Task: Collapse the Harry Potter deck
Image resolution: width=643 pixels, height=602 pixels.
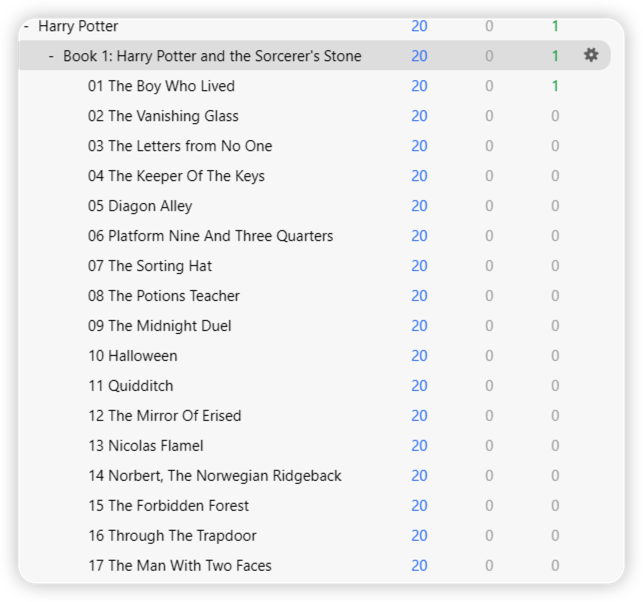Action: click(x=26, y=27)
